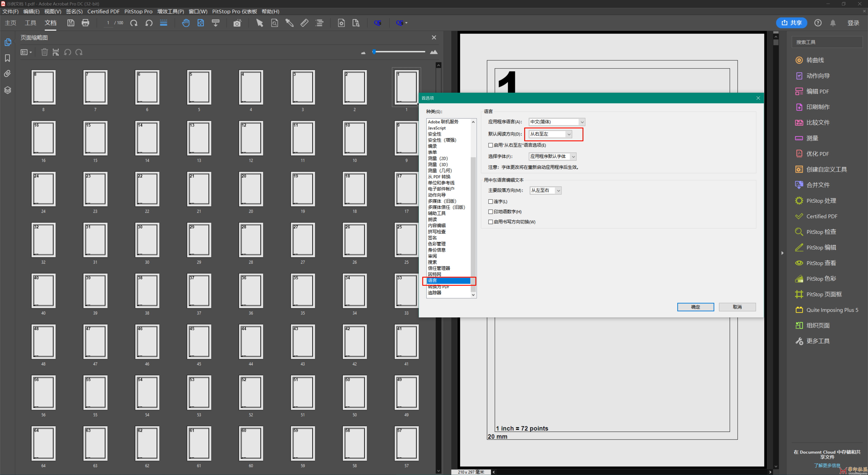Click the Print icon in toolbar
This screenshot has width=868, height=475.
tap(85, 23)
